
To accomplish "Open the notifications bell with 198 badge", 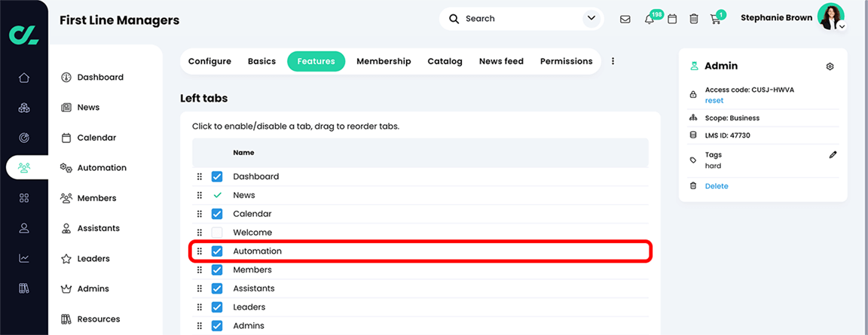I will coord(649,19).
